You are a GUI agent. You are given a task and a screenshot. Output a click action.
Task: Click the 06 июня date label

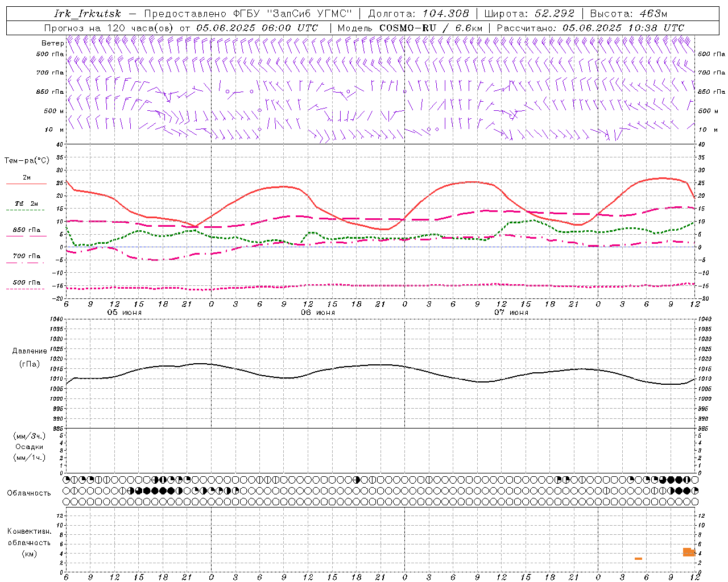[318, 313]
